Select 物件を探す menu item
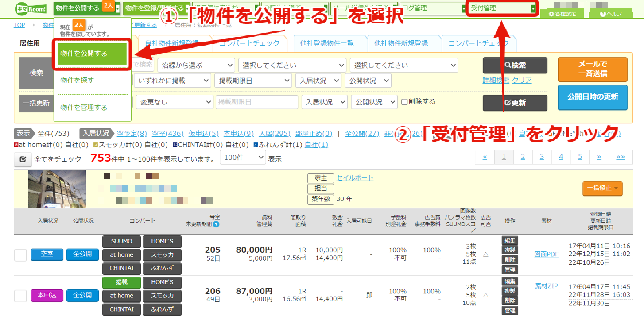644x316 pixels. coord(77,80)
